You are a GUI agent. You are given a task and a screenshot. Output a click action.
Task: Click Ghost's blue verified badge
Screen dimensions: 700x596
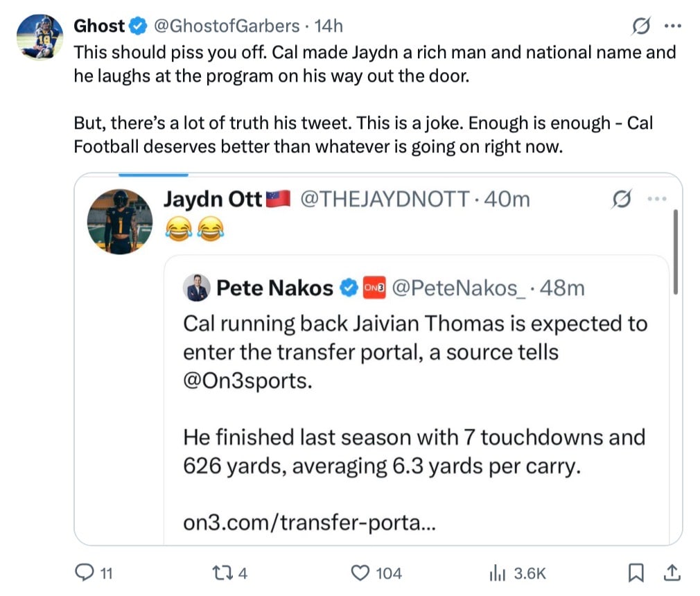tap(138, 26)
